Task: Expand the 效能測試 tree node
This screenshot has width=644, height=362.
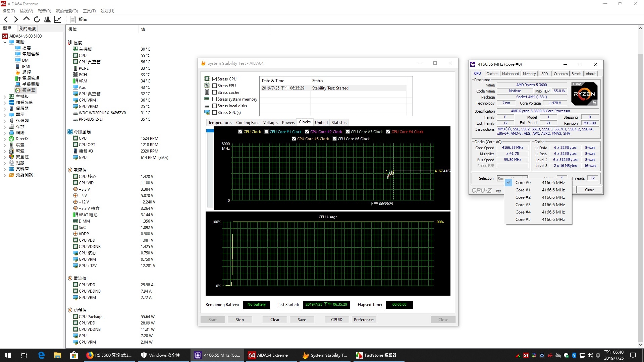Action: (x=5, y=175)
